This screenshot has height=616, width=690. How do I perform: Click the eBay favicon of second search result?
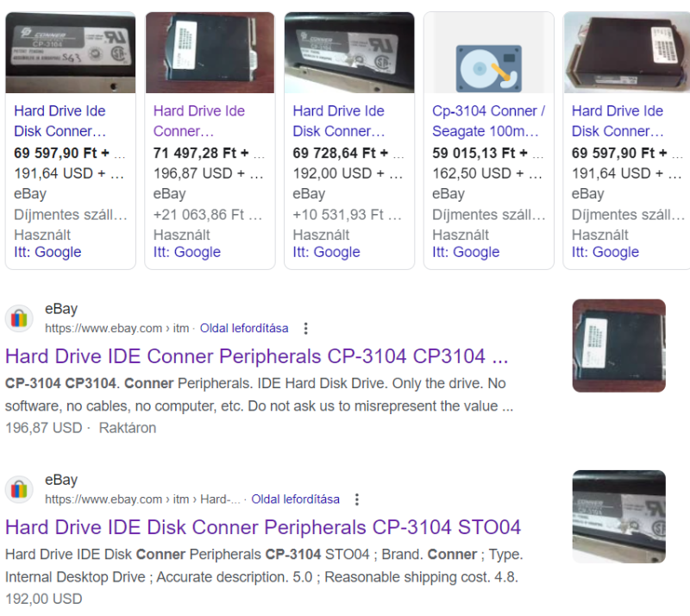pyautogui.click(x=19, y=489)
